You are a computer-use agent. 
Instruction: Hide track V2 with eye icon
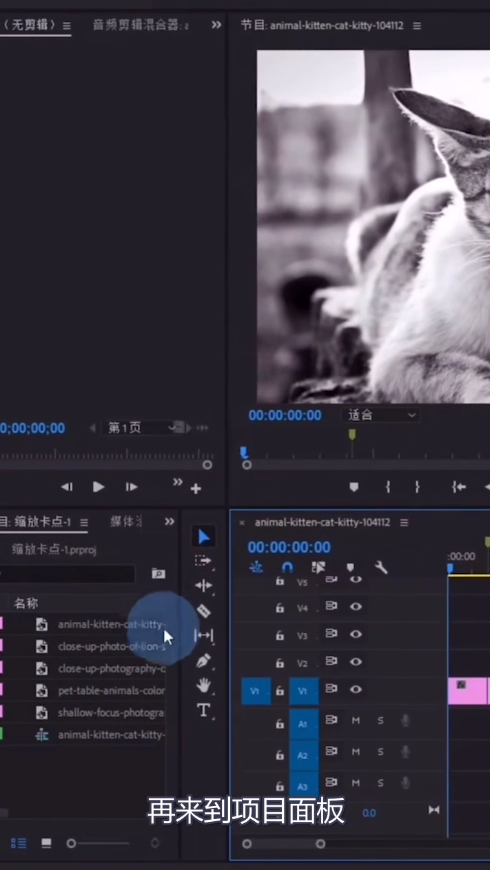tap(356, 661)
